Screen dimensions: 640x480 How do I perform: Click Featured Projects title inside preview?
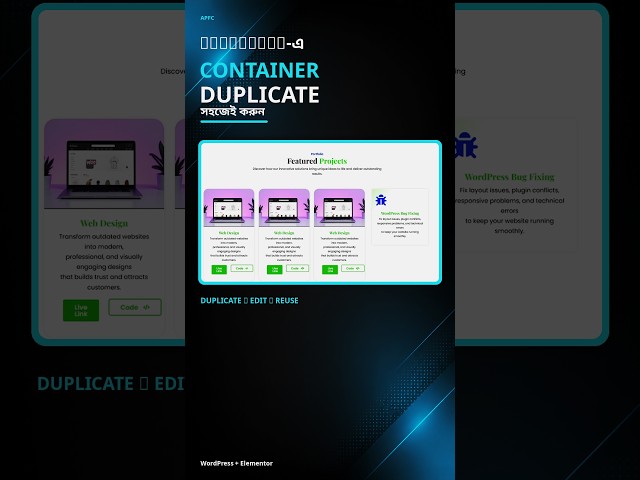[317, 161]
